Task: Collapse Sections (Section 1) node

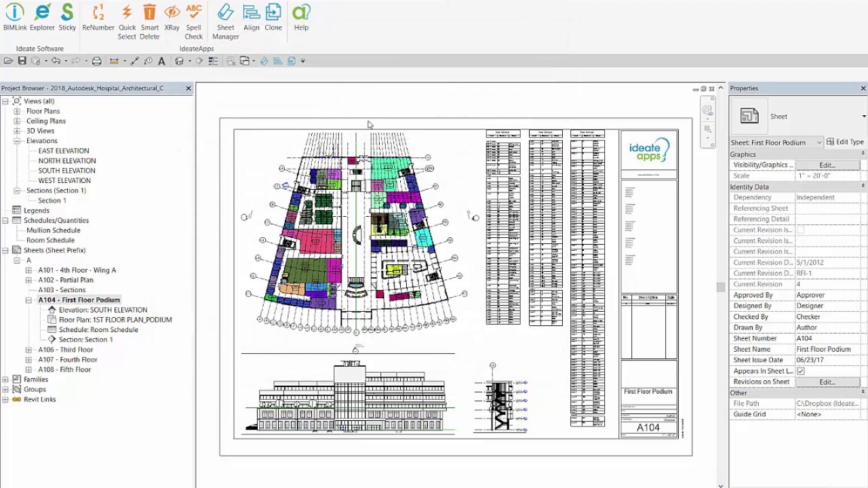Action: pos(17,190)
